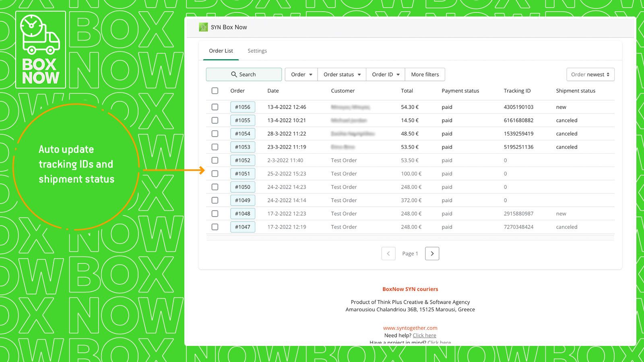Click the total 54.30 €
Viewport: 644px width, 362px height.
click(x=410, y=107)
